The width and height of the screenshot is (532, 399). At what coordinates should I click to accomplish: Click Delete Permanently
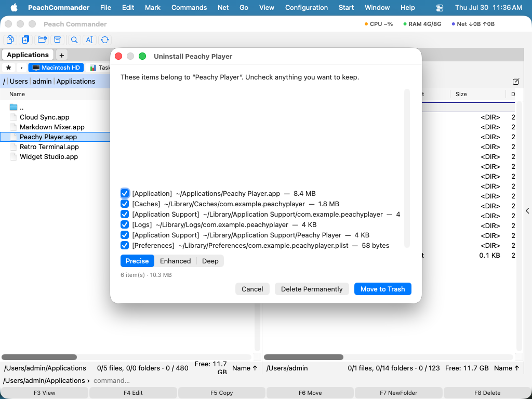click(x=312, y=289)
